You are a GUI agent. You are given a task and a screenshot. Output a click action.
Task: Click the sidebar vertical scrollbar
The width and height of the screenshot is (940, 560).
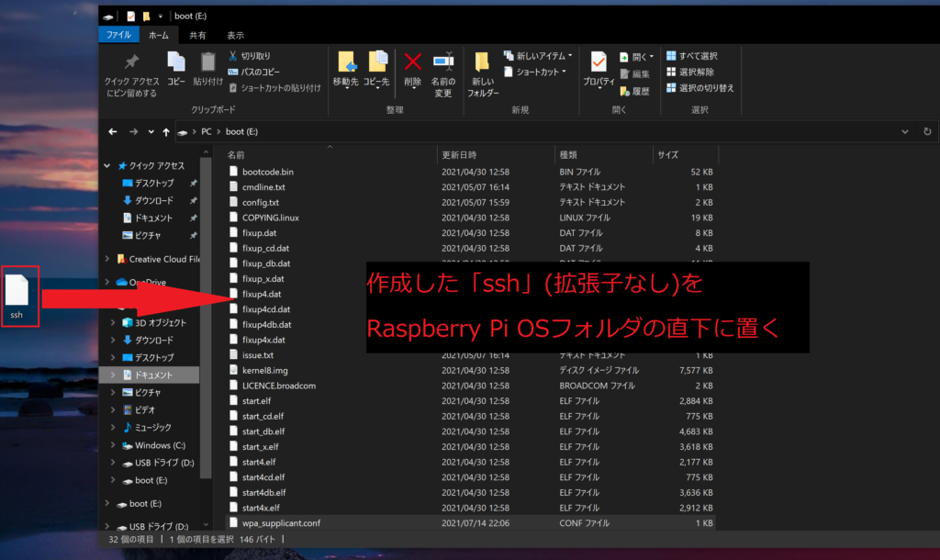(206, 318)
